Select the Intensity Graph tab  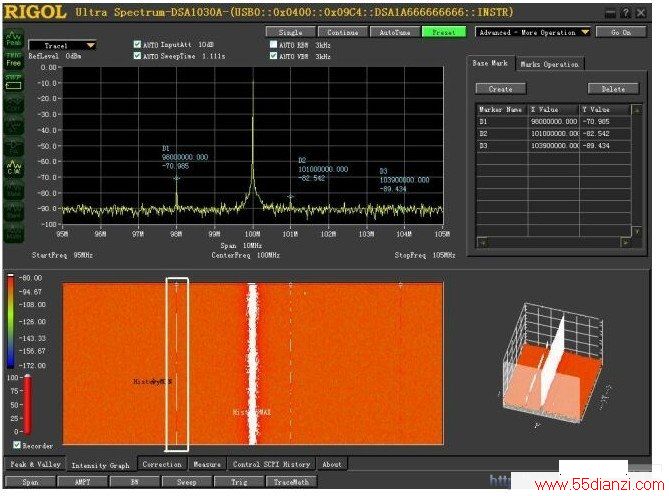click(x=101, y=465)
